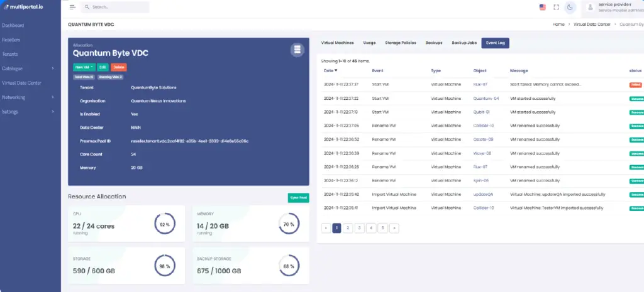Click the 2024-11-11 22:35:42 date cell
644x292 pixels.
click(341, 195)
